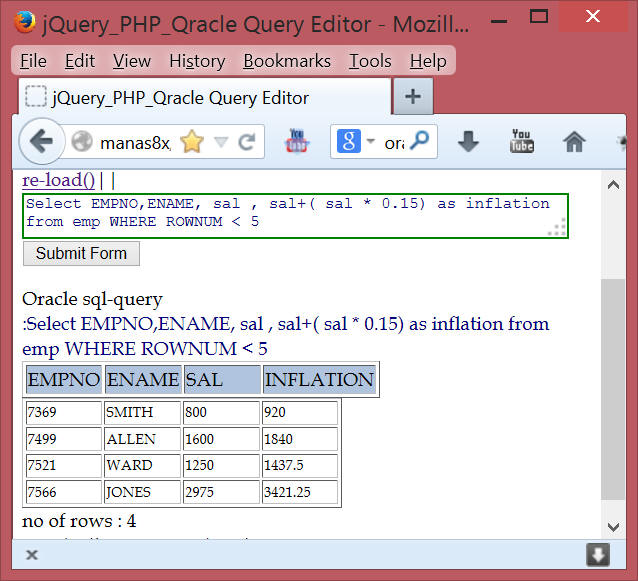Click the textarea resize grip corner

tap(557, 227)
